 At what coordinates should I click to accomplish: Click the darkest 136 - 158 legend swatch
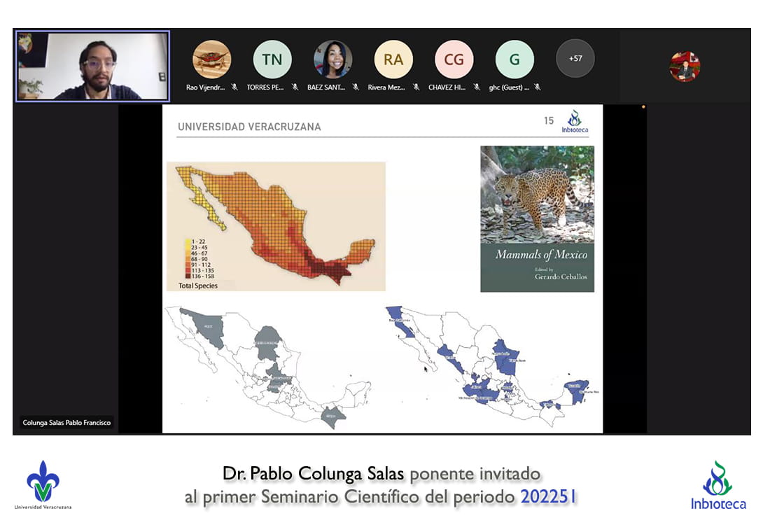187,276
